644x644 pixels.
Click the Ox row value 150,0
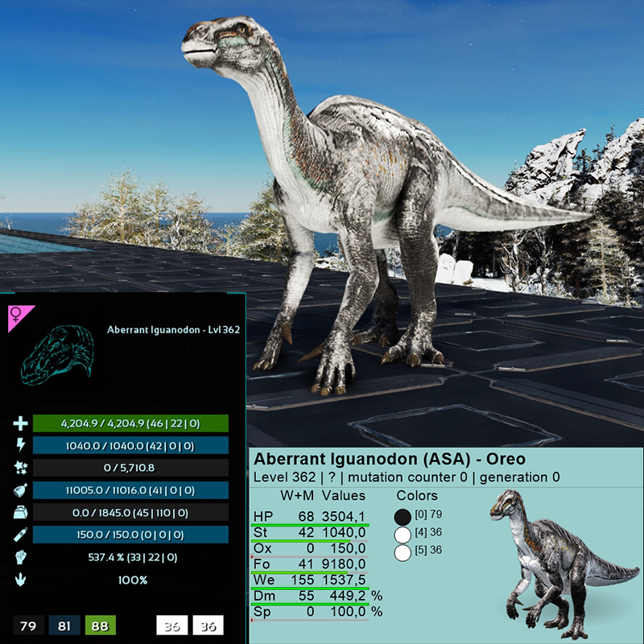348,548
